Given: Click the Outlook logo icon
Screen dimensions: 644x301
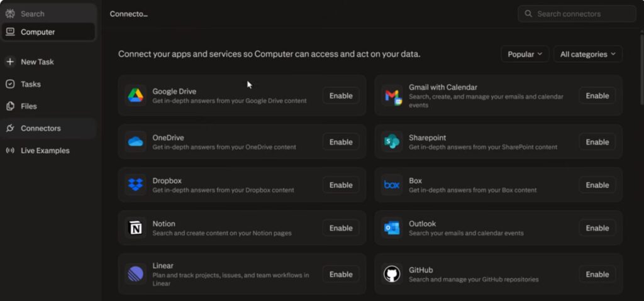Looking at the screenshot, I should pyautogui.click(x=392, y=228).
